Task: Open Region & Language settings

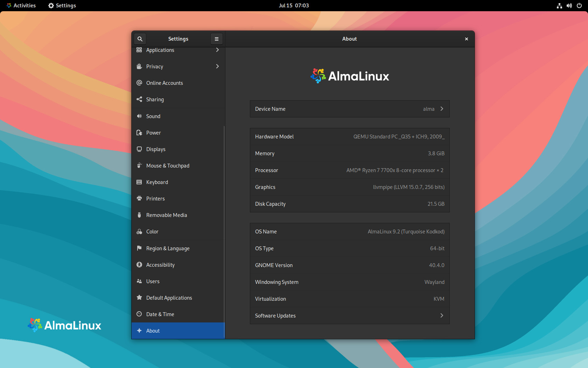Action: [x=178, y=248]
